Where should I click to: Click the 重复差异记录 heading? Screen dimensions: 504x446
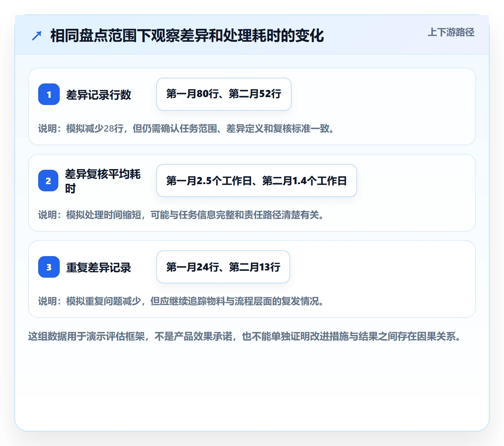(99, 268)
